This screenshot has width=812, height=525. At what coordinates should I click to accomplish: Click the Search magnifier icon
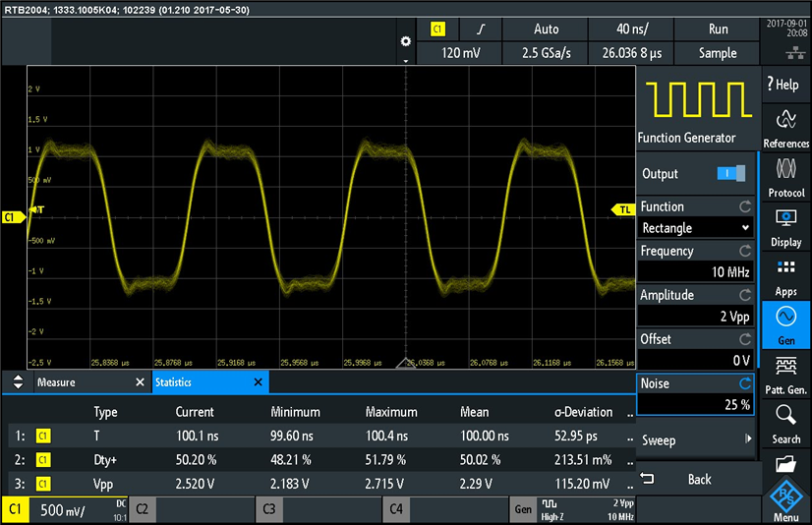(x=785, y=424)
